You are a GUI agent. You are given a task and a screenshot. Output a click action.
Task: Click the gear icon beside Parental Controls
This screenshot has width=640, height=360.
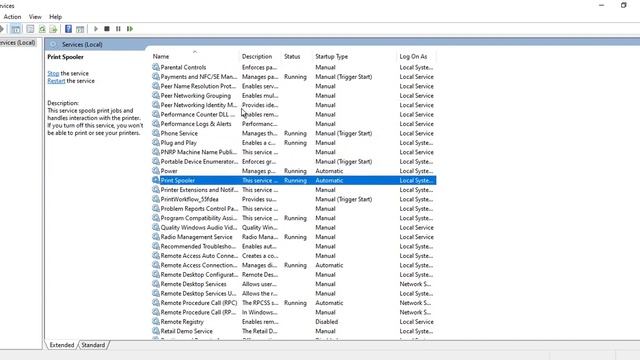[x=156, y=67]
